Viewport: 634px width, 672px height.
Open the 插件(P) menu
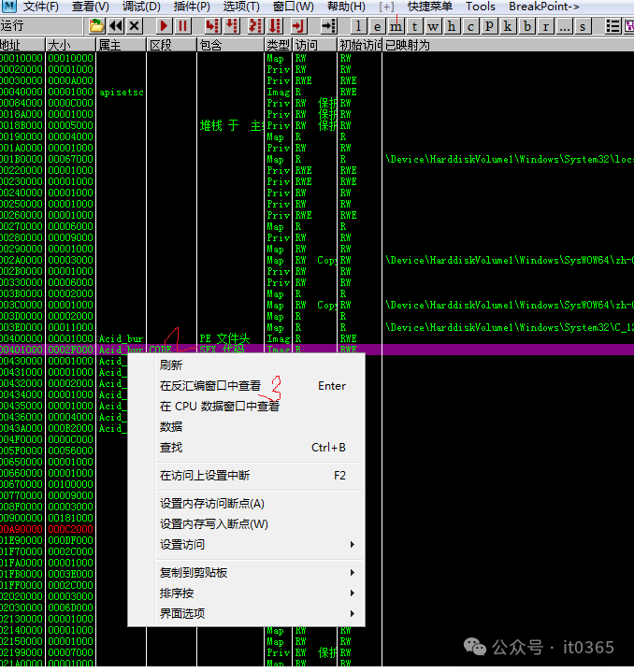tap(190, 7)
